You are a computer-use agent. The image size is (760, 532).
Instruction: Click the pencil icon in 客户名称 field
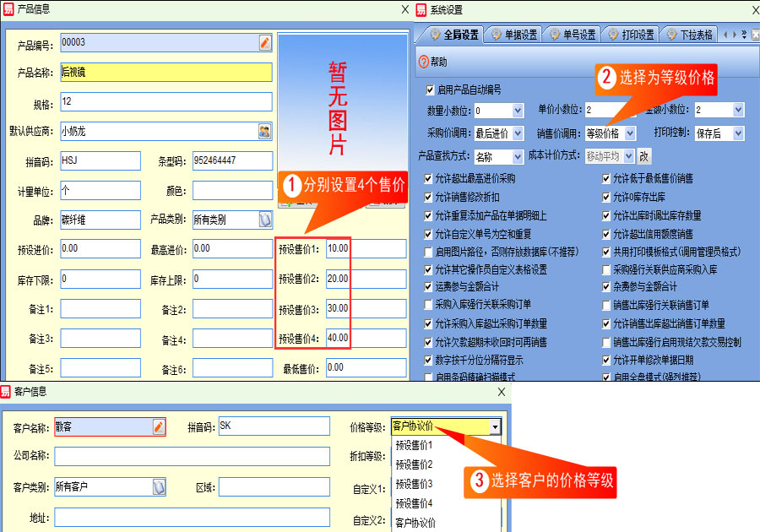click(158, 426)
